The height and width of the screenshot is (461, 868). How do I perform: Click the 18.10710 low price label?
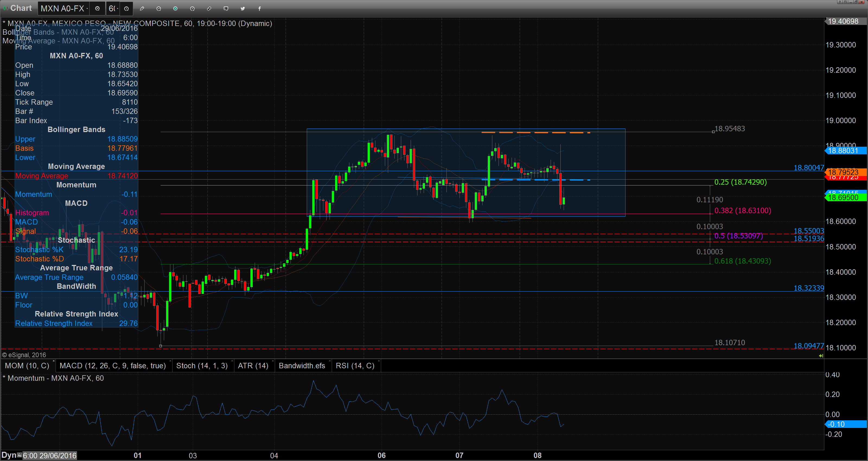(729, 343)
